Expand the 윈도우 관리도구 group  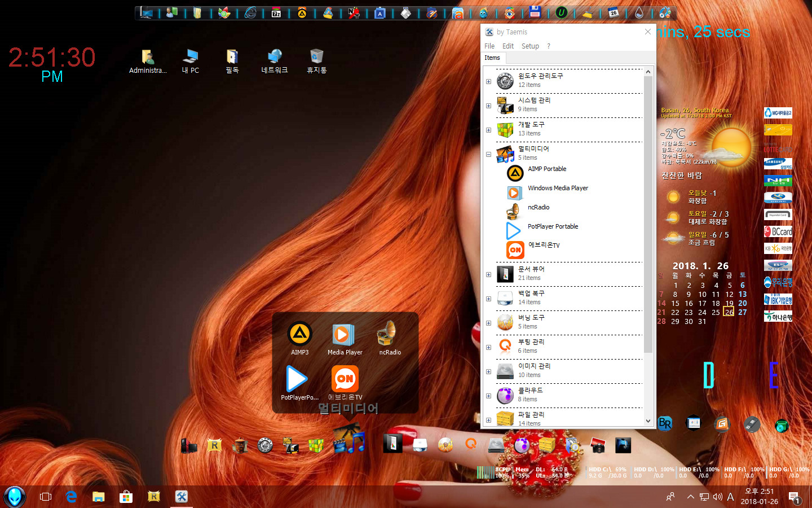coord(488,81)
